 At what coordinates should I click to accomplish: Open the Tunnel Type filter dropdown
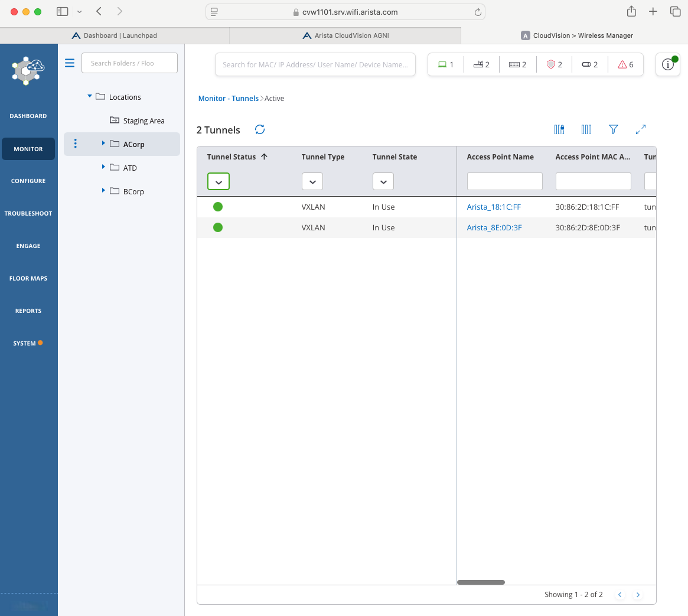point(312,182)
